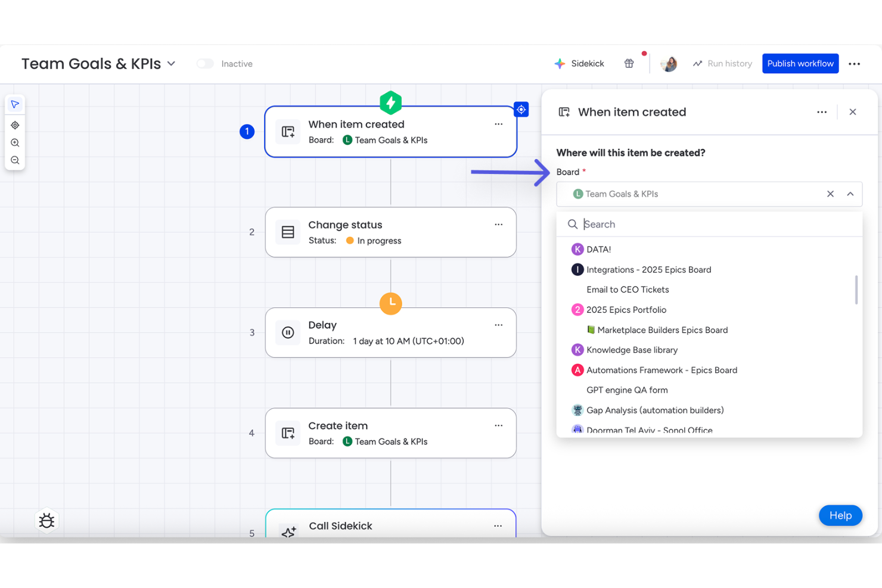The width and height of the screenshot is (882, 588).
Task: Zoom in using the magnifier plus icon
Action: [x=15, y=142]
